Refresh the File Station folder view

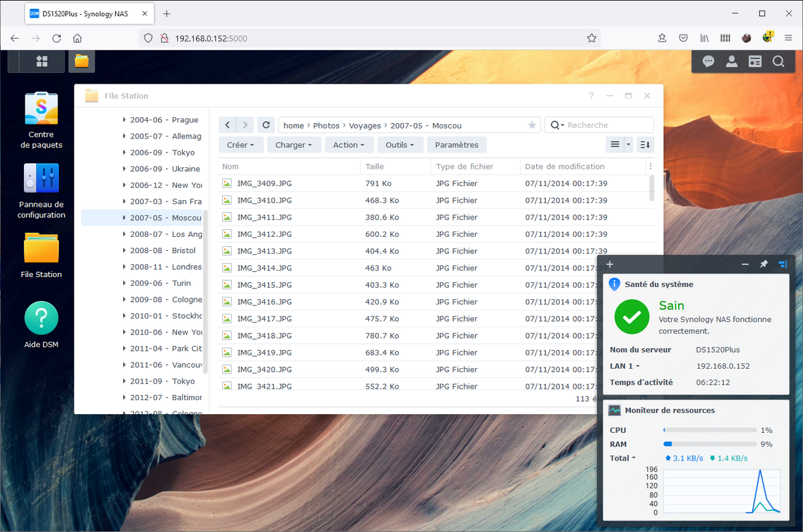pyautogui.click(x=266, y=125)
